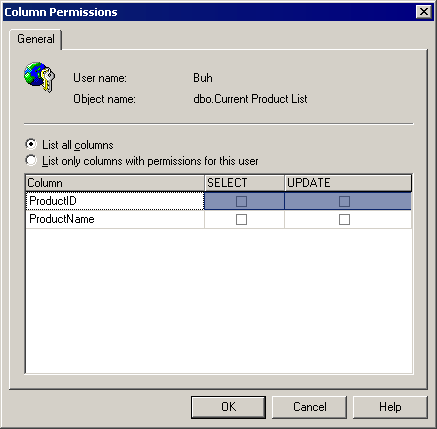The image size is (437, 429).
Task: Click the UPDATE column header
Action: pos(348,183)
